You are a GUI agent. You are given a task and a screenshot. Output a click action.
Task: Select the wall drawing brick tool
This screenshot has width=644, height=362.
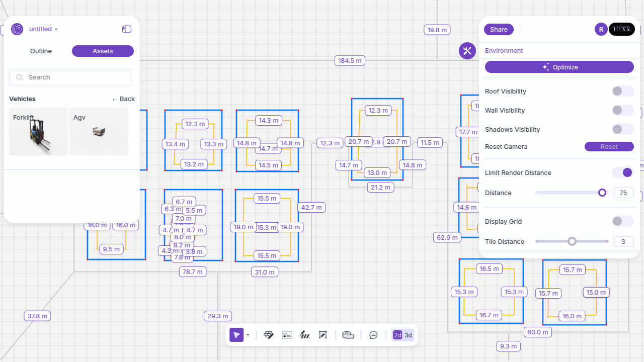(x=269, y=335)
